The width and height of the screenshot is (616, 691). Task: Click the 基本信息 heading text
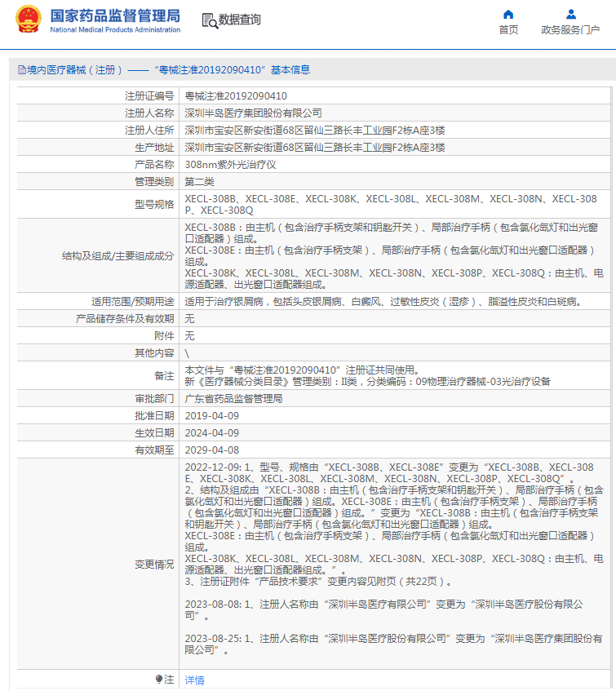[x=290, y=69]
